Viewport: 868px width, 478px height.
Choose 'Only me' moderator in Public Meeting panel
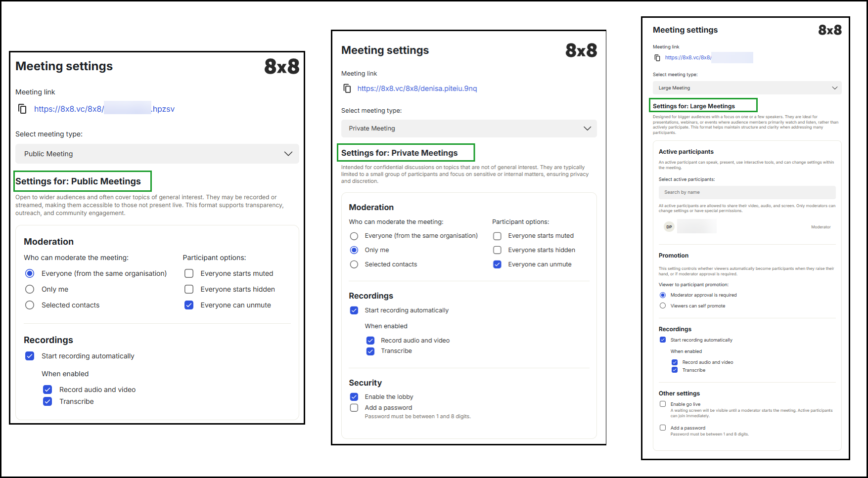(30, 289)
